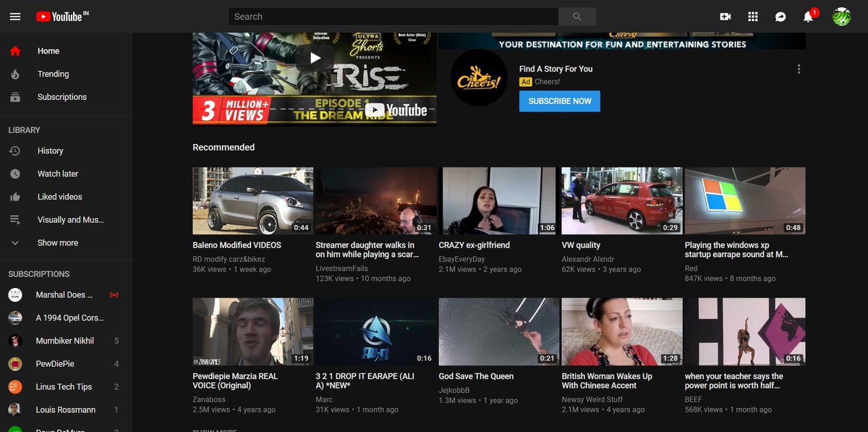Click the Home icon in sidebar
This screenshot has height=432, width=868.
[x=15, y=51]
